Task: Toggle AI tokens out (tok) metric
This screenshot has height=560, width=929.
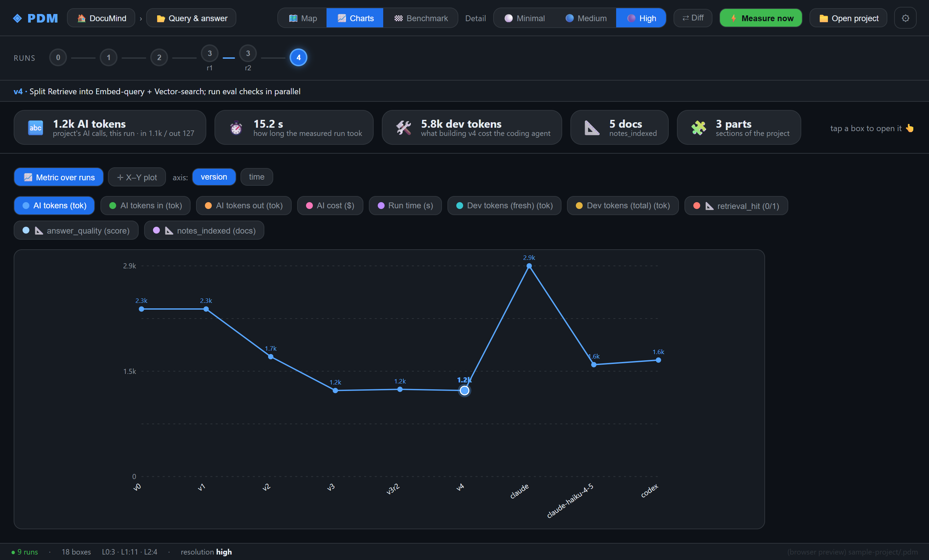Action: [244, 206]
